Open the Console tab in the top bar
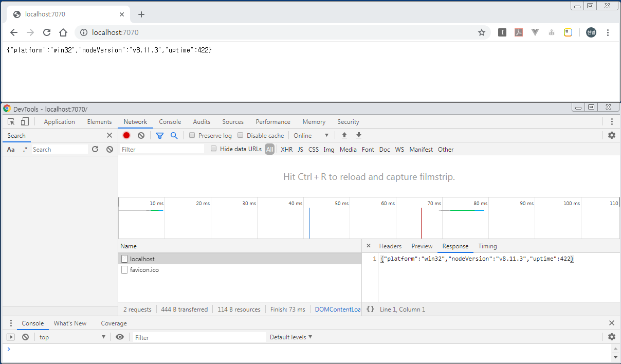 170,122
